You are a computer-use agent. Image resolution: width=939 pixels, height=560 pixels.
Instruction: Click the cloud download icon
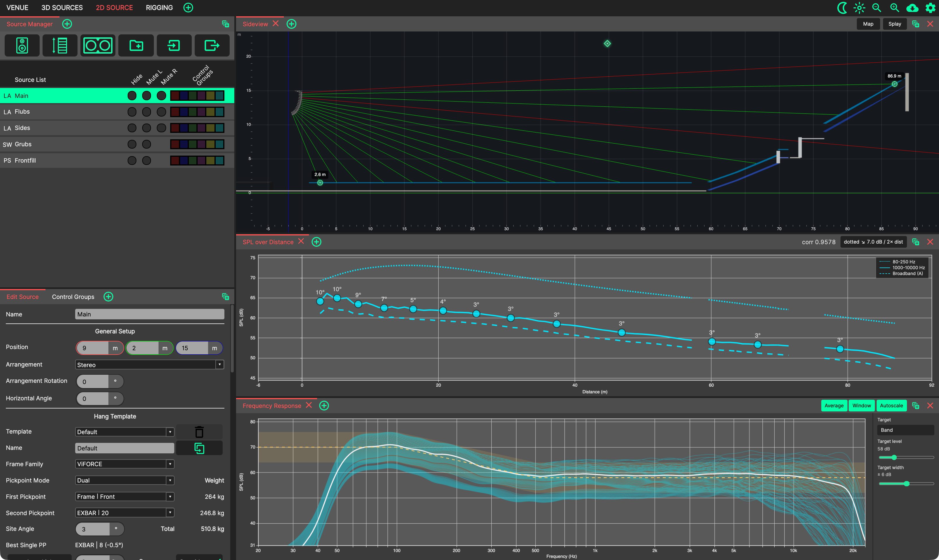click(912, 8)
